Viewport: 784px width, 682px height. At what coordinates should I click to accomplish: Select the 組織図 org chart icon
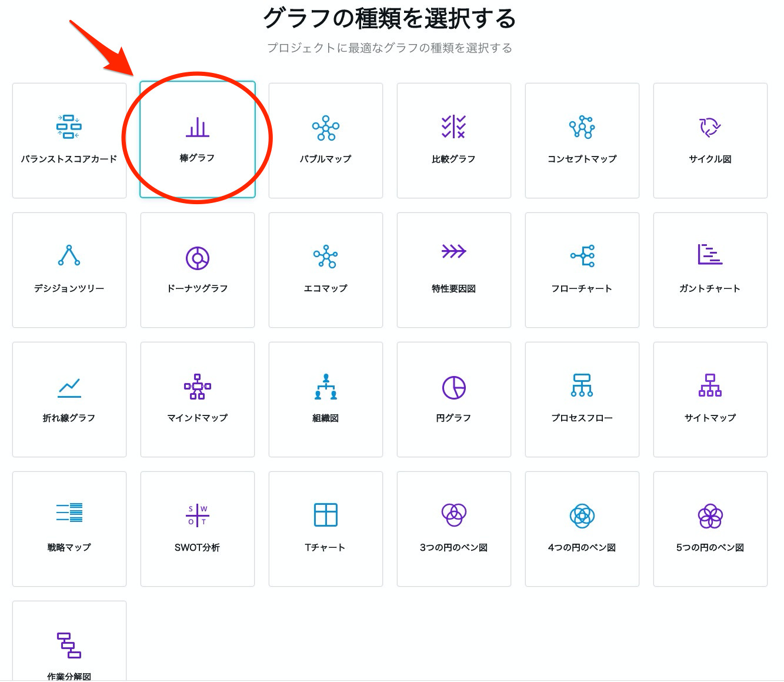(x=326, y=387)
